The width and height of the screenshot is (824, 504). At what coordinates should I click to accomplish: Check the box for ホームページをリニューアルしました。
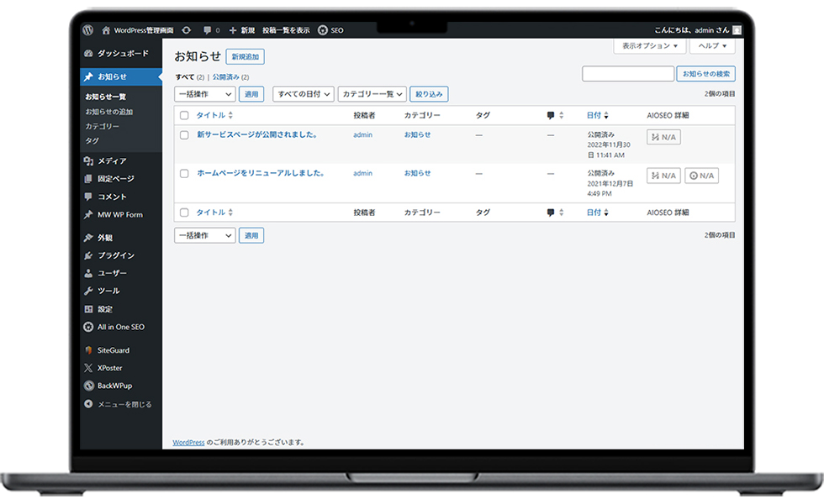click(x=184, y=173)
